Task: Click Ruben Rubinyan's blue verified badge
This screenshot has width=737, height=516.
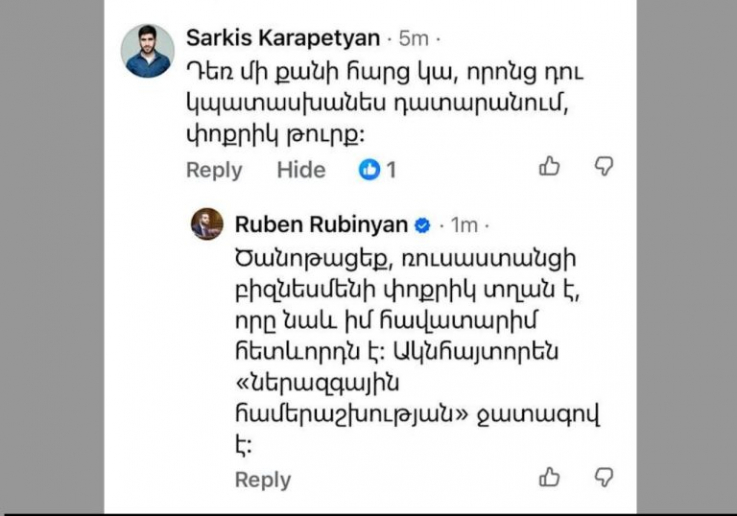Action: [x=423, y=223]
